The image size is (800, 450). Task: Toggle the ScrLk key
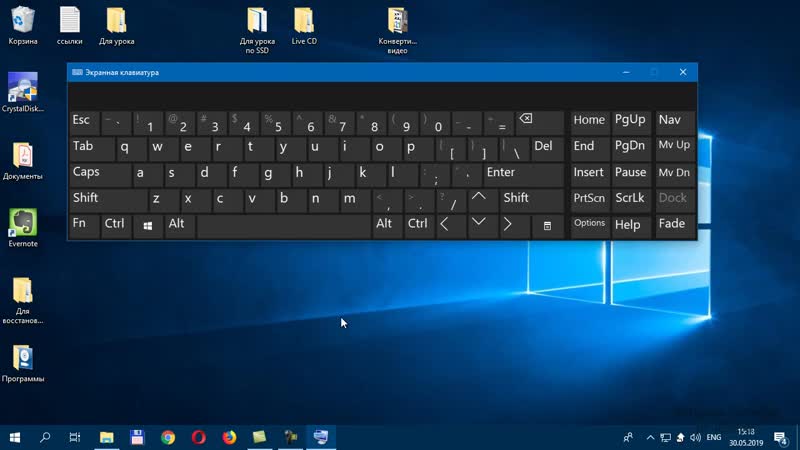[x=632, y=199]
